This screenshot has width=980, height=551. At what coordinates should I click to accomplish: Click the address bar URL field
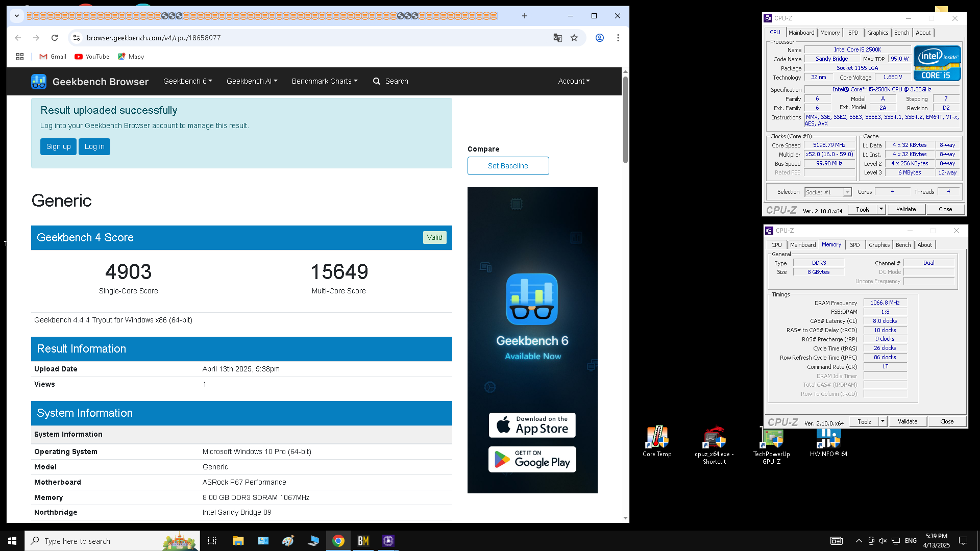coord(311,38)
